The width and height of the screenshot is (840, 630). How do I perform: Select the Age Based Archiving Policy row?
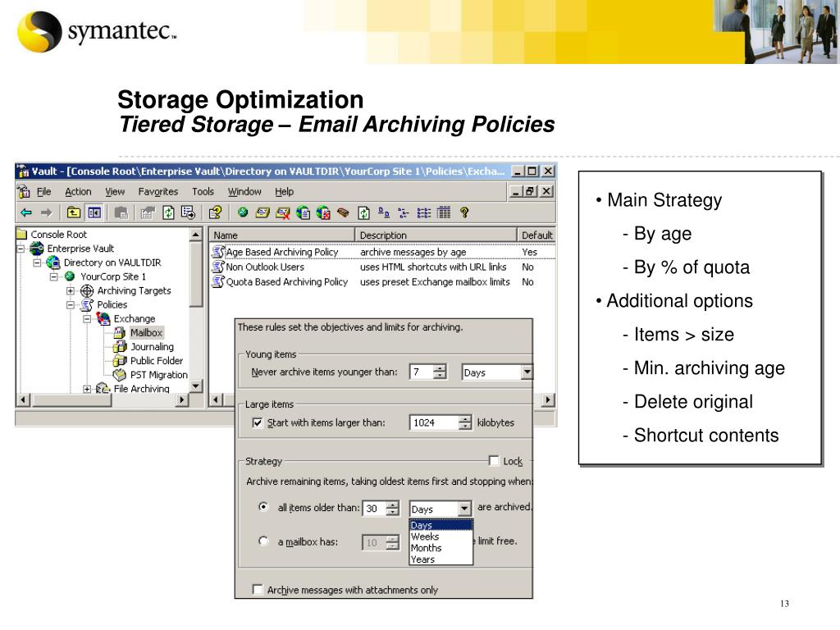[382, 252]
